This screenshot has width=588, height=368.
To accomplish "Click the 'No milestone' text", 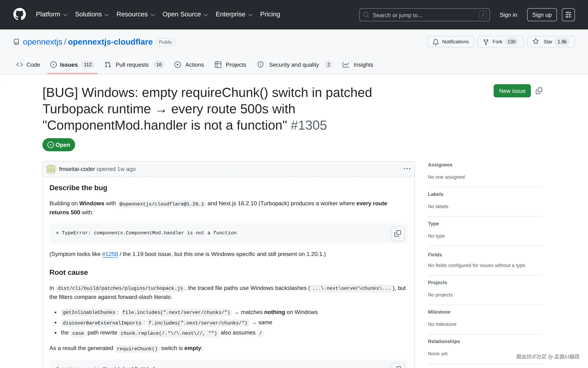I will click(x=442, y=324).
